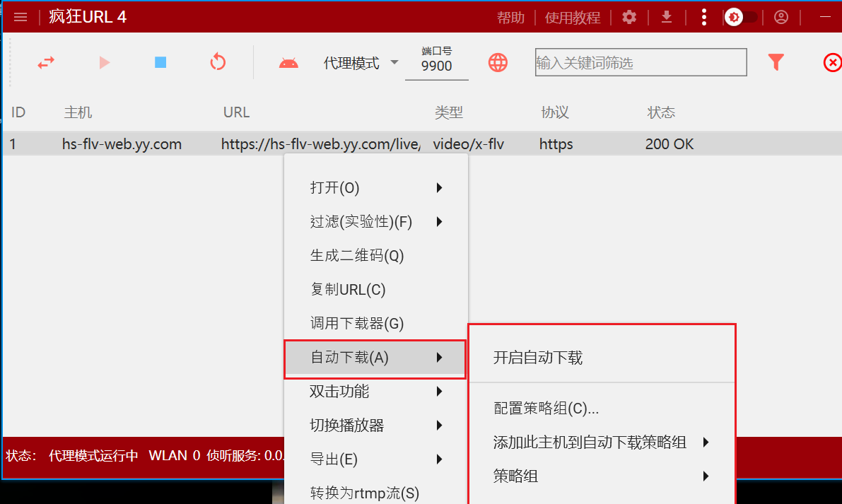
Task: Click the globe browser icon
Action: pos(498,63)
